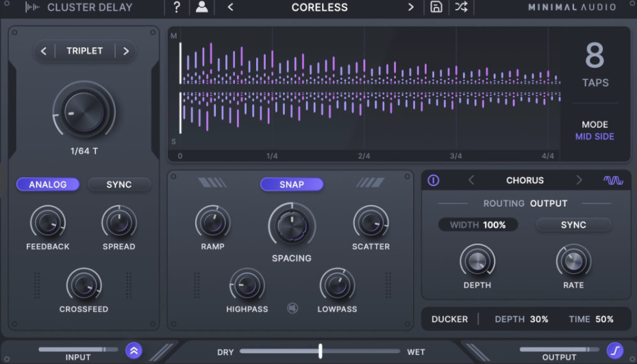Click the RAMP knob

[212, 222]
